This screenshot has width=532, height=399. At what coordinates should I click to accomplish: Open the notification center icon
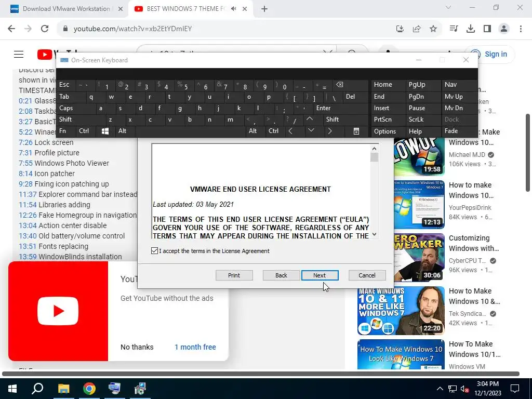(x=515, y=389)
